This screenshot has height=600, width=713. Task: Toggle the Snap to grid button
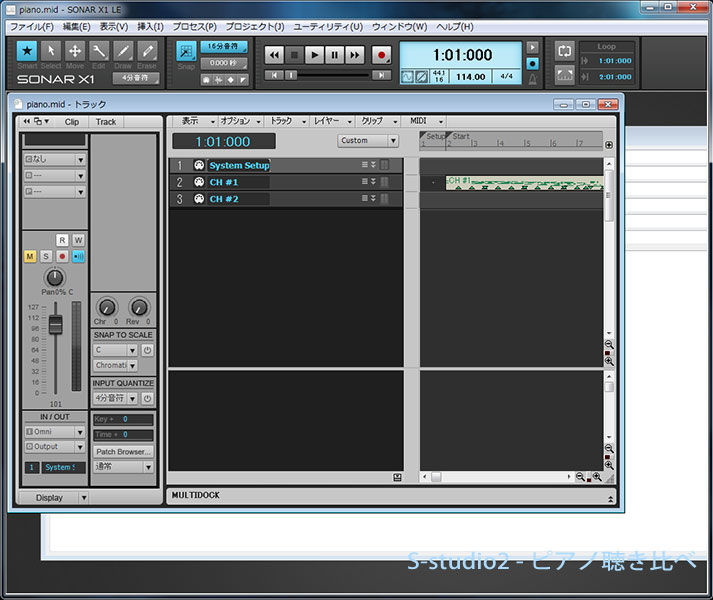point(186,51)
